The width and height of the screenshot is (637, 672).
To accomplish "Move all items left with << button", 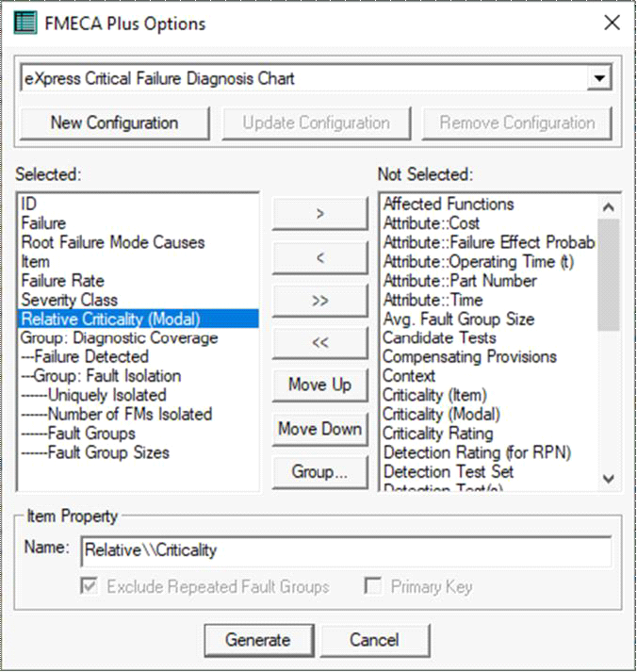I will pos(320,342).
